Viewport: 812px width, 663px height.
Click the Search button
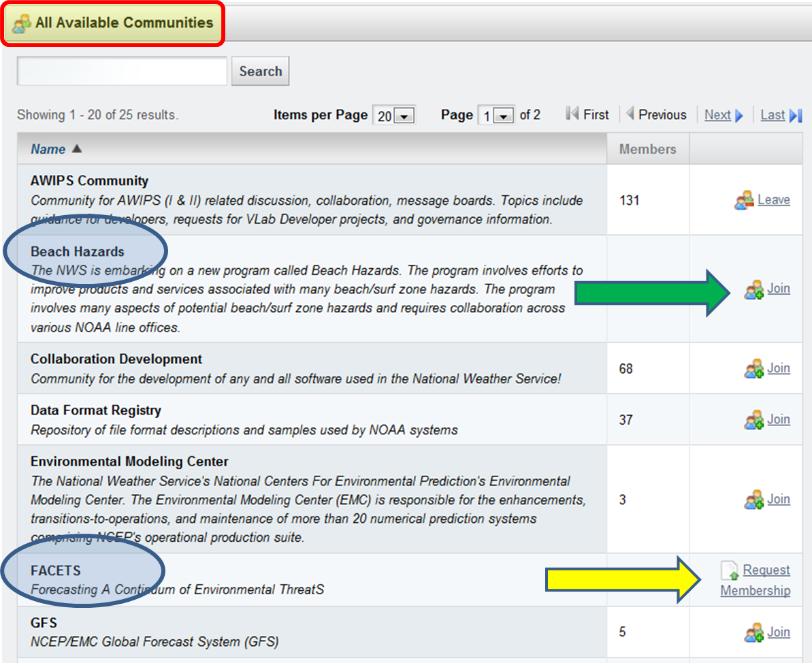(x=260, y=71)
